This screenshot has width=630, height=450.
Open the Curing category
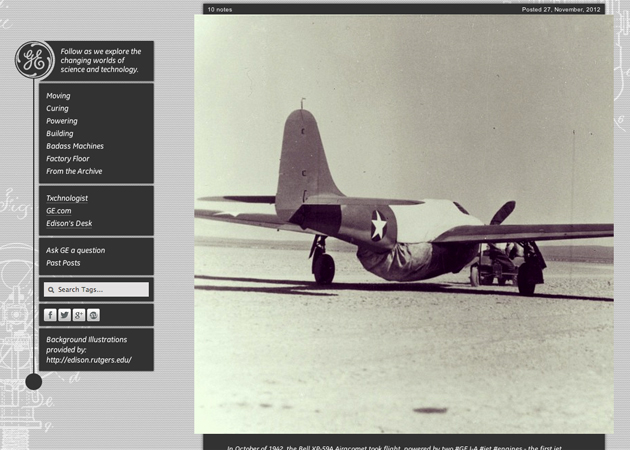coord(57,109)
